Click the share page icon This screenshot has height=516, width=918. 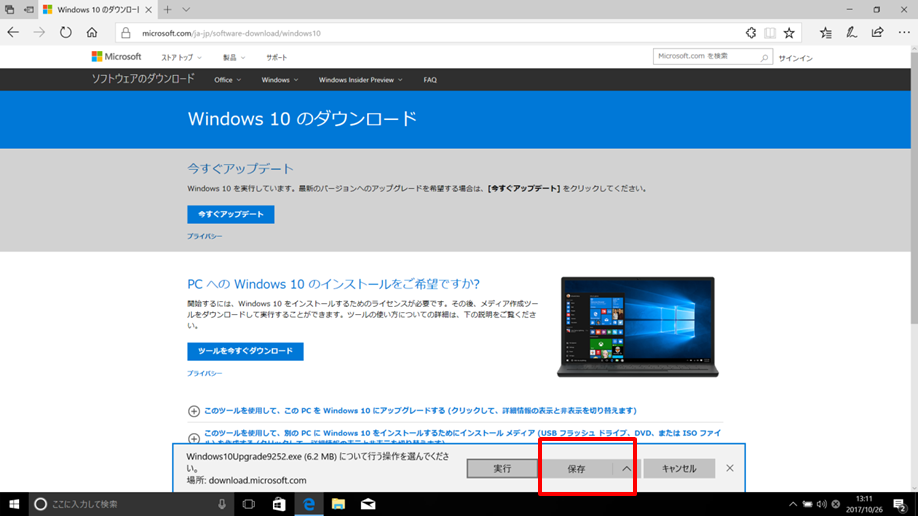point(877,33)
